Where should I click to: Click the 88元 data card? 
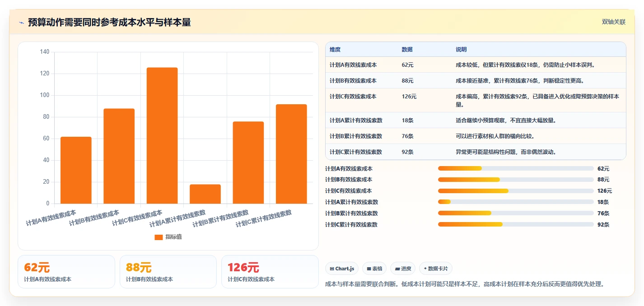pos(168,272)
